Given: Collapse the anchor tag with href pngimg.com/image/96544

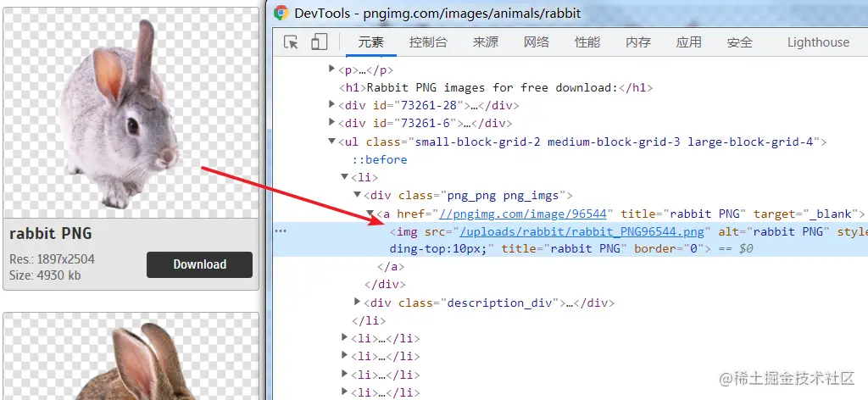Looking at the screenshot, I should (370, 213).
